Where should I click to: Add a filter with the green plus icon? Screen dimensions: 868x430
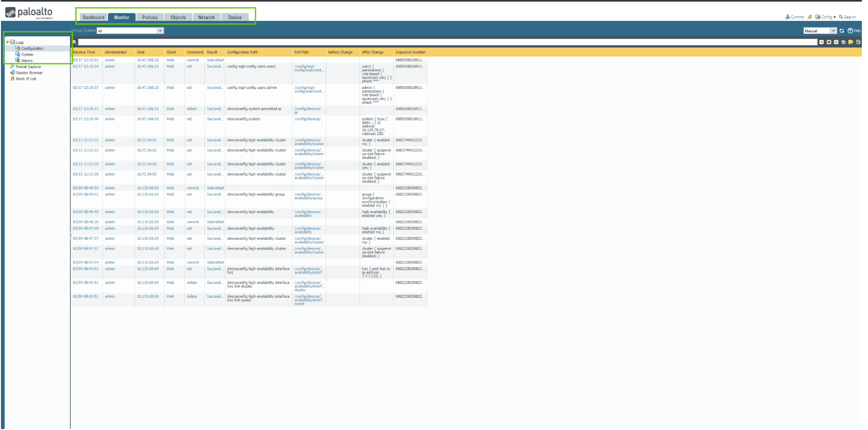tap(836, 42)
